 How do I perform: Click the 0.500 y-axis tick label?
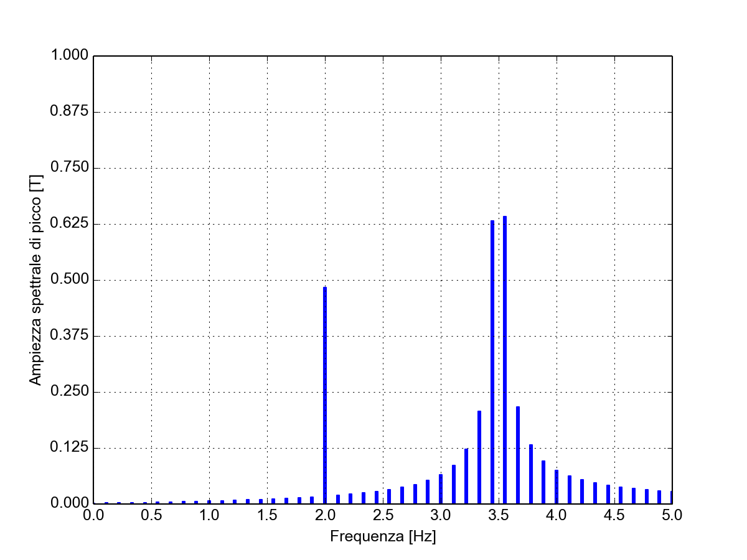pyautogui.click(x=69, y=281)
